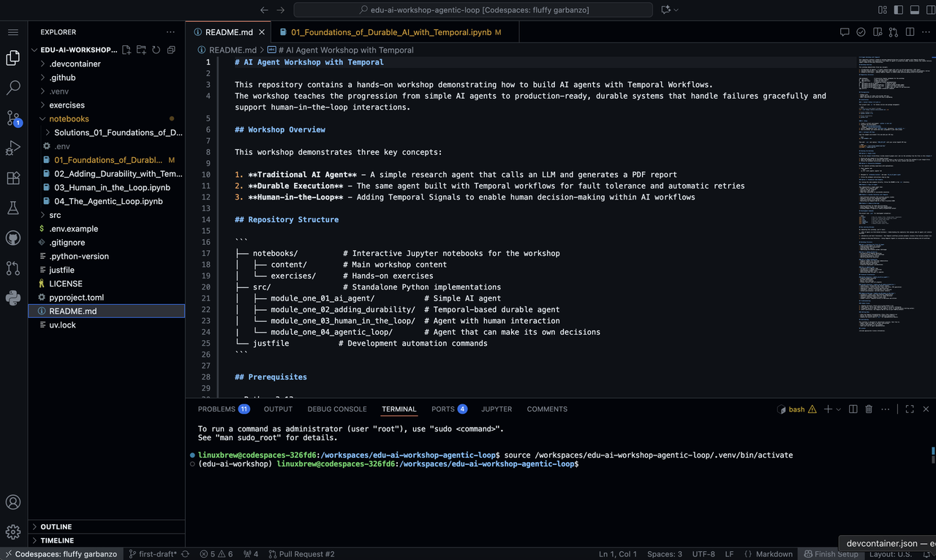Expand Solutions_01_Foundations folder
Image resolution: width=936 pixels, height=560 pixels.
pos(107,132)
